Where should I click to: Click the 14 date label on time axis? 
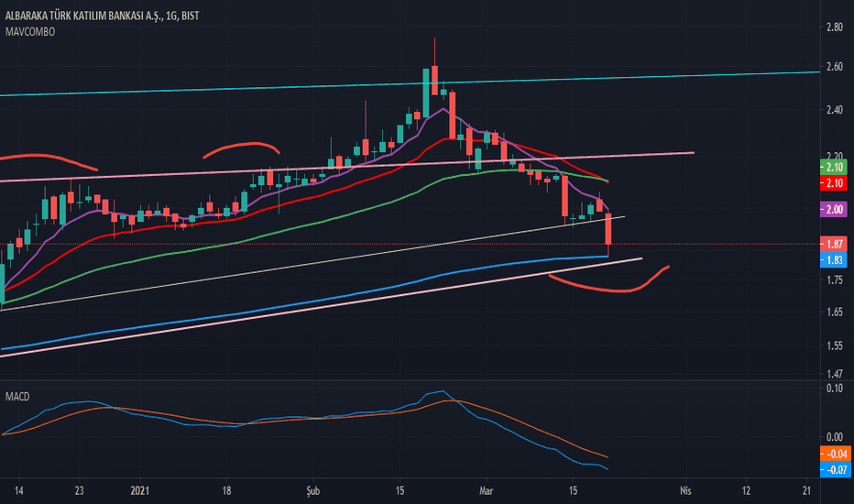click(18, 491)
